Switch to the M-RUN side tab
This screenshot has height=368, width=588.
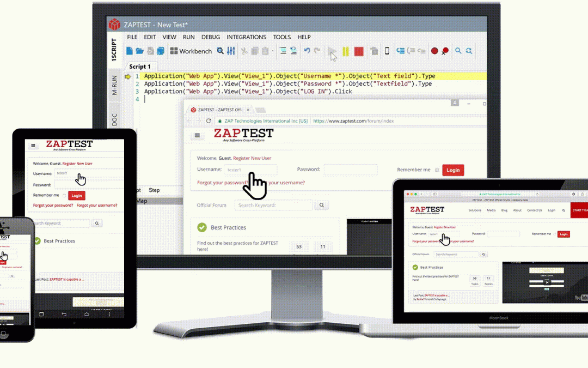coord(114,86)
